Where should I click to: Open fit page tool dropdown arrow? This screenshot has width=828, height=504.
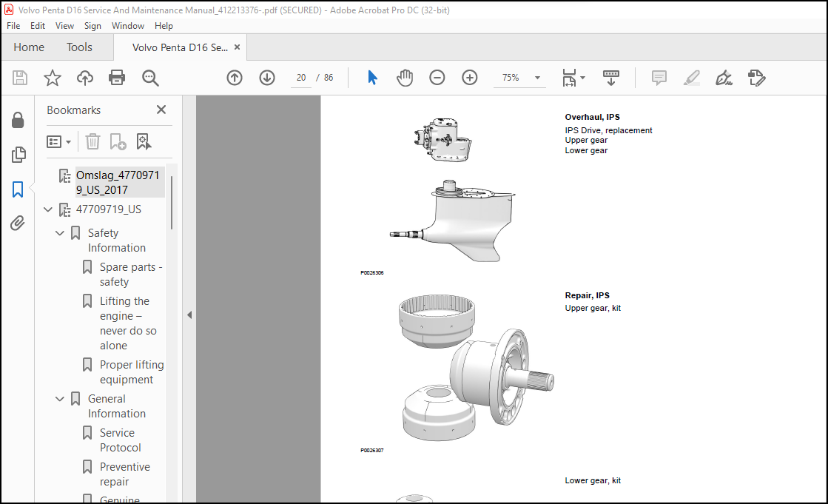click(583, 78)
